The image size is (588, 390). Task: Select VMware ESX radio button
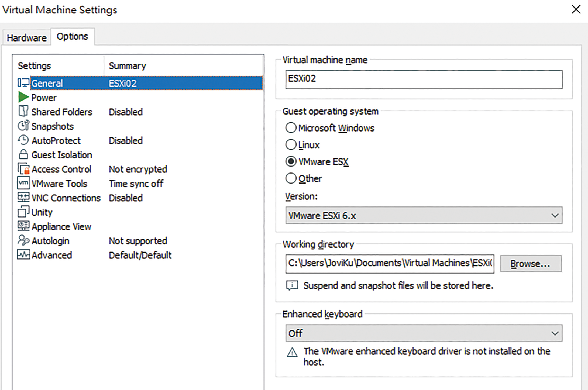click(x=291, y=161)
